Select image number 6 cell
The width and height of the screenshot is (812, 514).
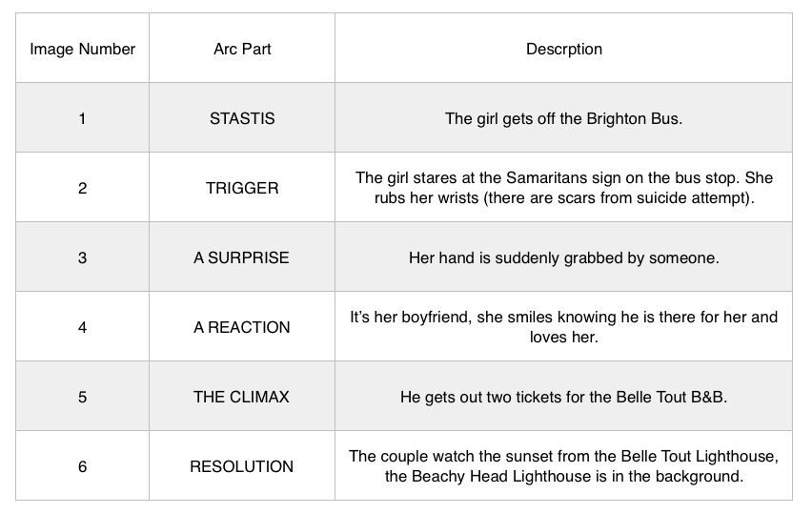point(82,466)
